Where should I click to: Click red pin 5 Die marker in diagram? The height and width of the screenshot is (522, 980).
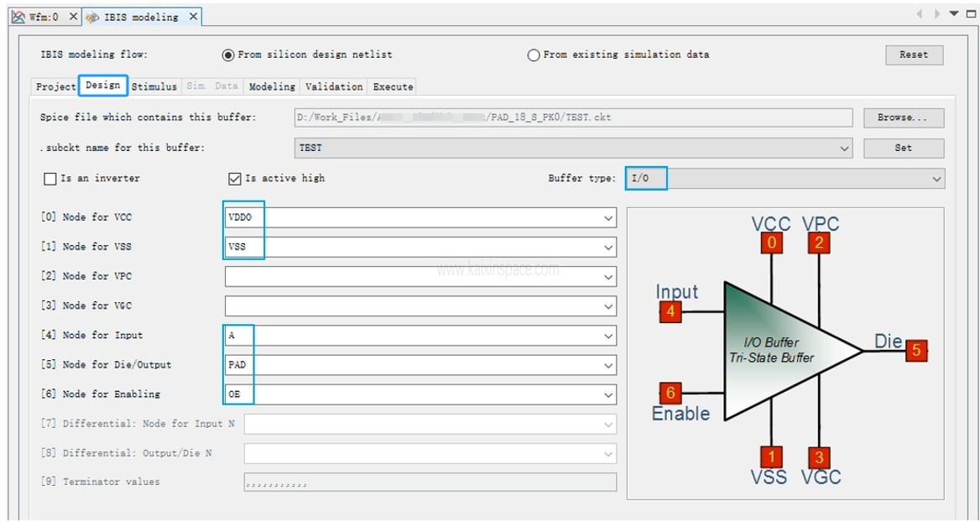coord(916,351)
